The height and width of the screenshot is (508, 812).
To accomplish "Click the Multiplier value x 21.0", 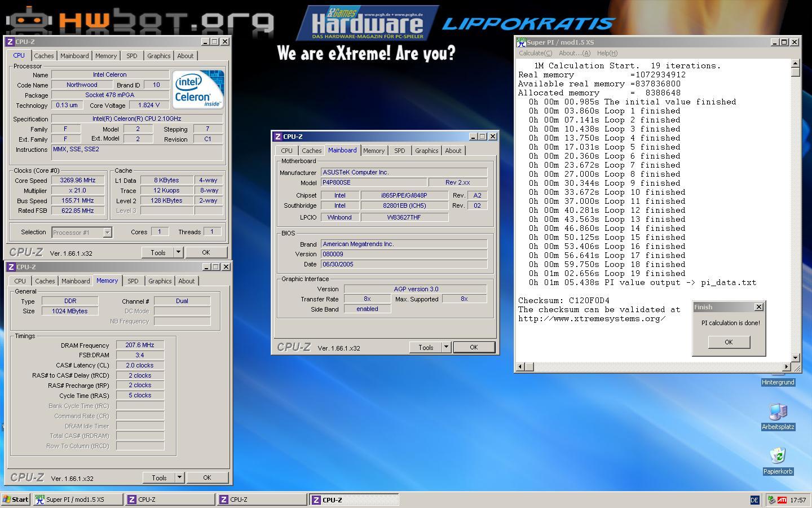I will 78,191.
